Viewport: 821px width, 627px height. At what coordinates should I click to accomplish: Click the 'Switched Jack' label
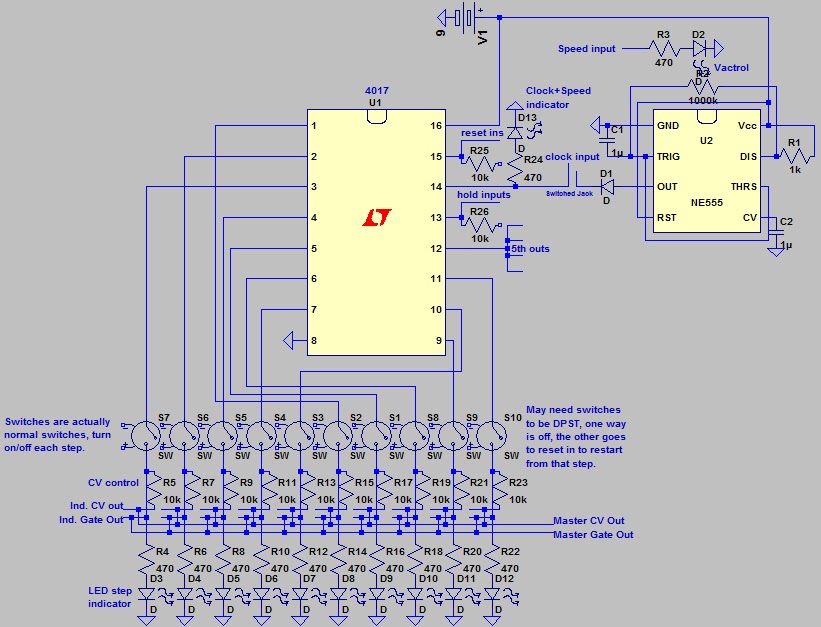pos(570,194)
